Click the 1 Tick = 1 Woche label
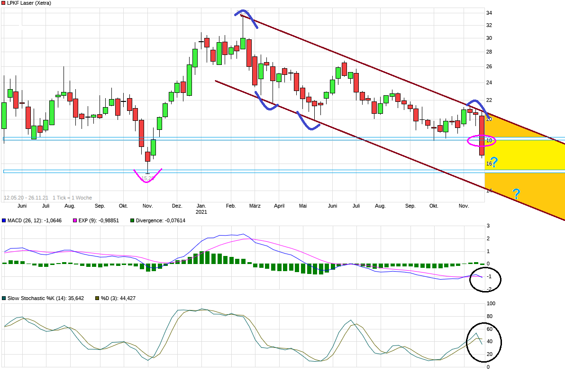565x392 pixels. pos(72,198)
